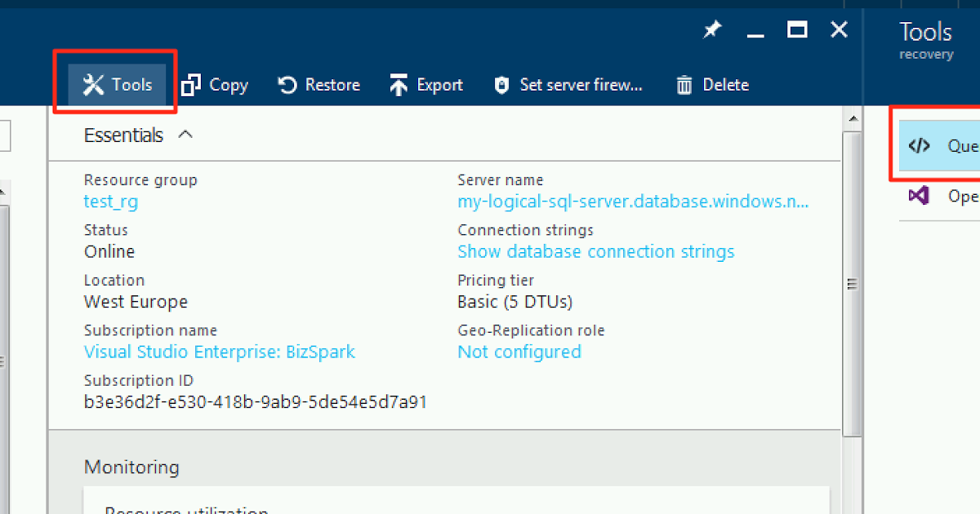This screenshot has height=514, width=980.
Task: Click the Delete database icon
Action: click(710, 84)
